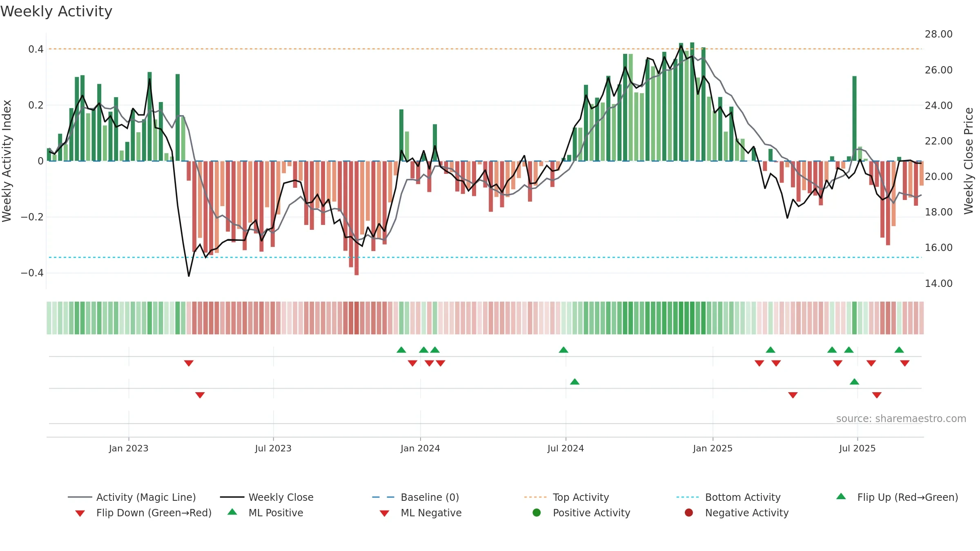This screenshot has height=551, width=980.
Task: Toggle the Top Activity legend entry
Action: pyautogui.click(x=566, y=497)
